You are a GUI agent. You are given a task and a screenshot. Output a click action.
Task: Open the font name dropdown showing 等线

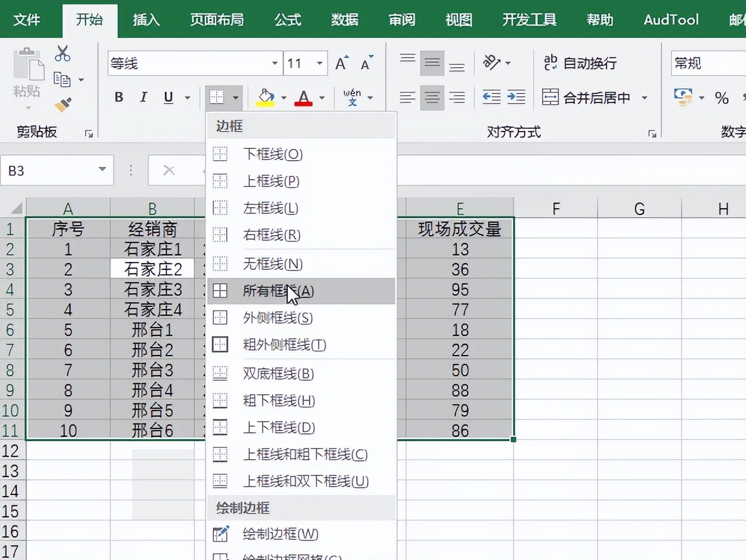[274, 63]
